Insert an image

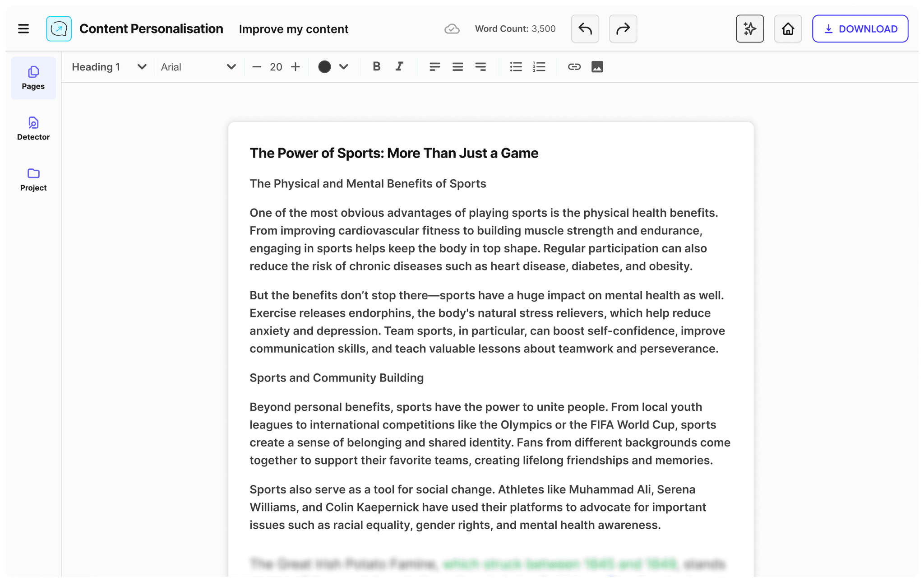[x=597, y=67]
